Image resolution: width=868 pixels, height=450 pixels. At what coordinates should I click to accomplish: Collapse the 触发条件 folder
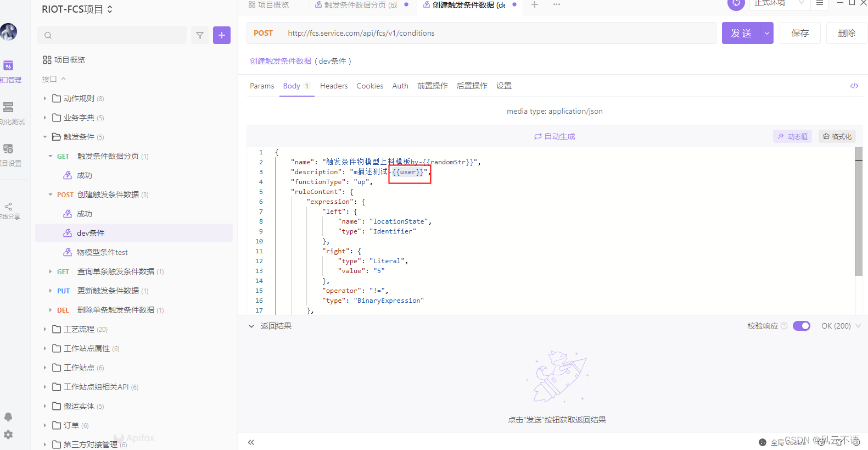point(45,137)
